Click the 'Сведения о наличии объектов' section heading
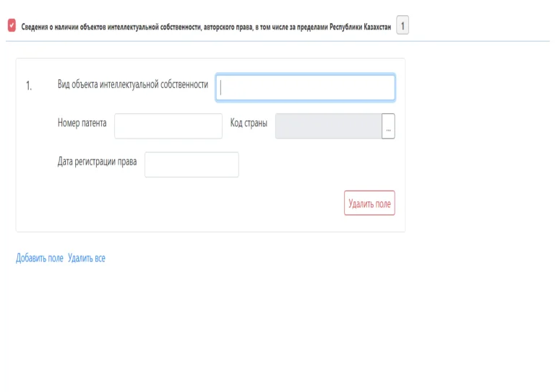Screen dimensions: 555x392 tap(206, 27)
